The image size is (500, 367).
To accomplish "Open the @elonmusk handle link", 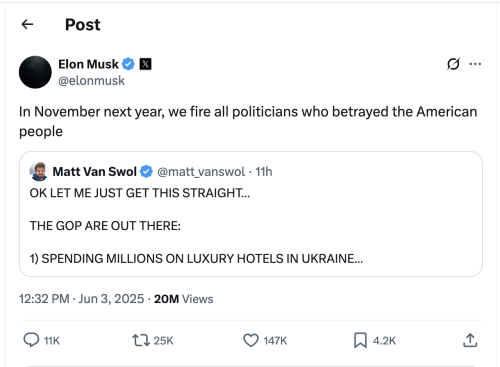I will (x=92, y=81).
